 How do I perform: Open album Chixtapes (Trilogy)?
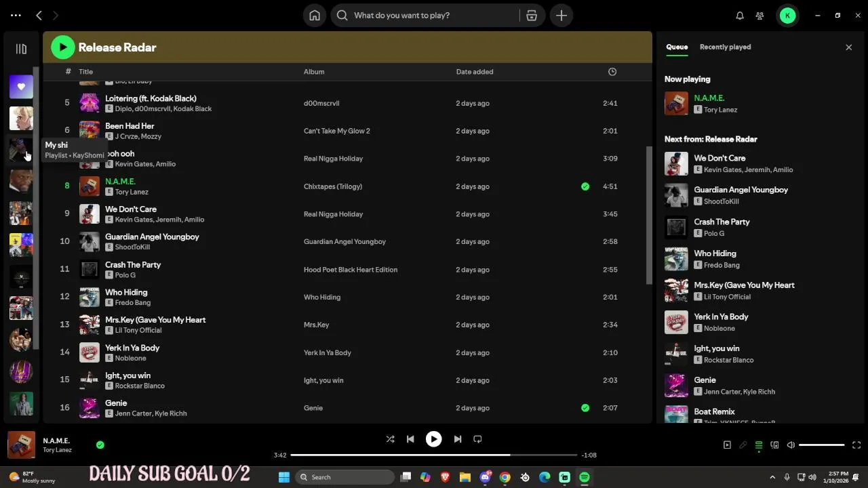coord(333,186)
